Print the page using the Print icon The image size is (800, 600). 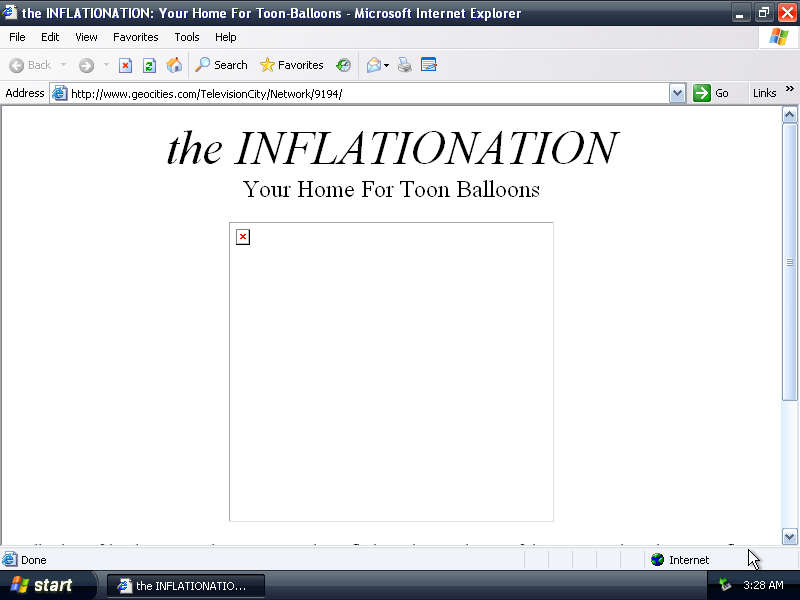(x=405, y=65)
